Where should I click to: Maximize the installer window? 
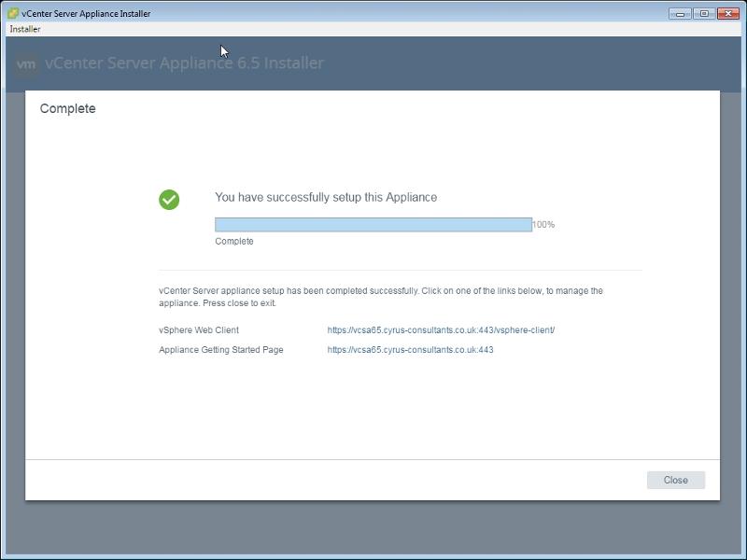click(704, 13)
